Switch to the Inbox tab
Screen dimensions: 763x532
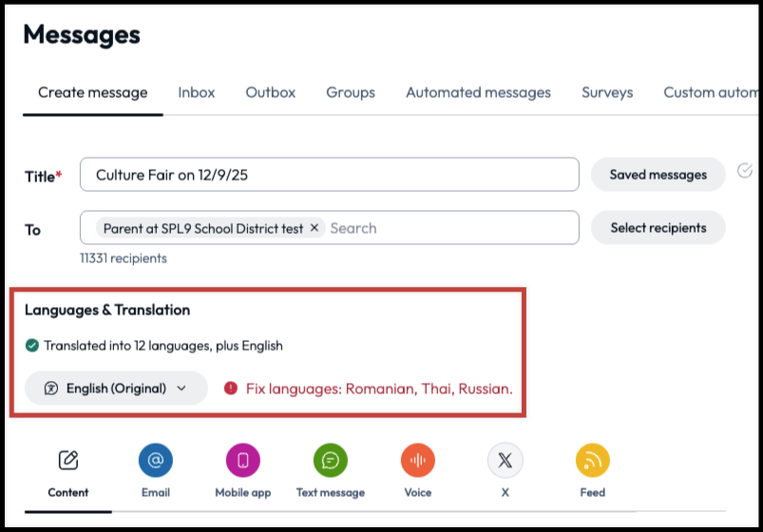[197, 92]
